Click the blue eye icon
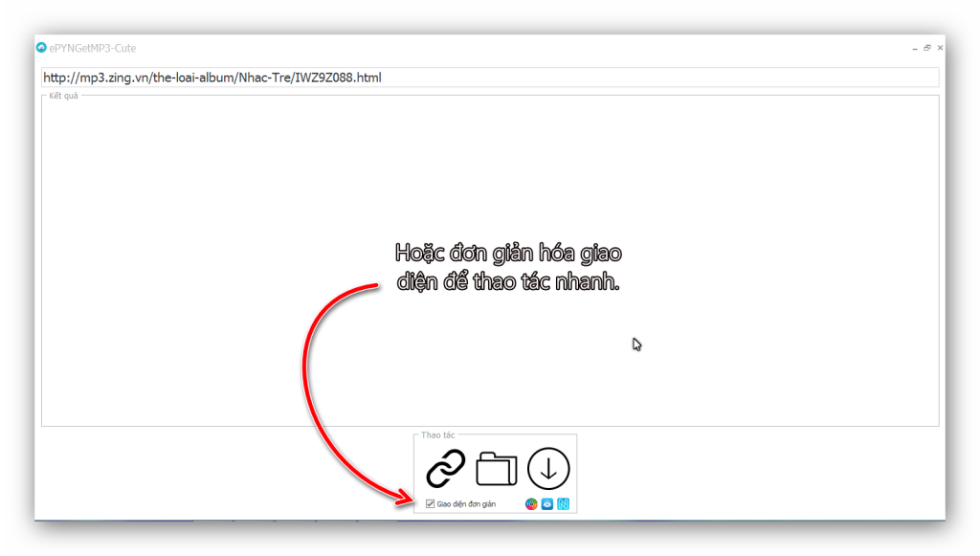The image size is (980, 556). (x=547, y=504)
